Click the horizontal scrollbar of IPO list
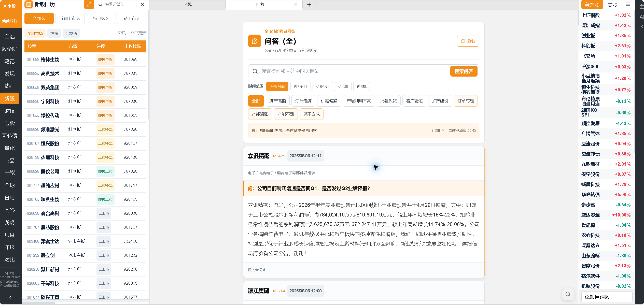This screenshot has width=644, height=305. pyautogui.click(x=38, y=303)
